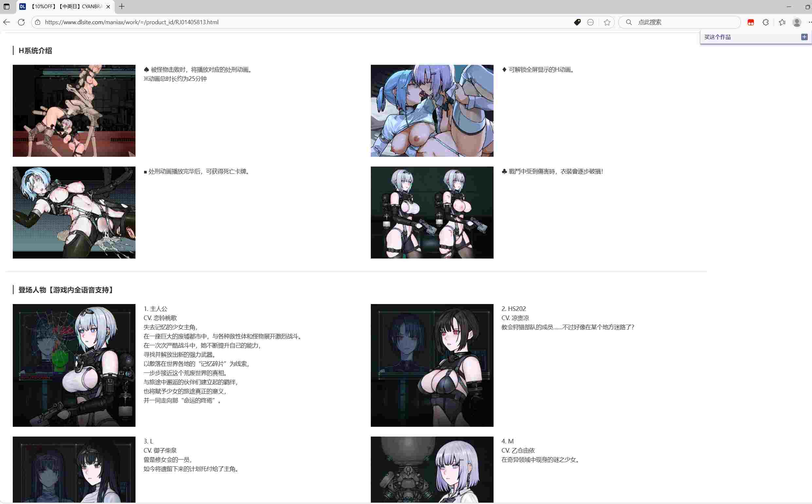Click the text 可解锁全屏显示的H动画
Viewport: 812px width, 504px height.
click(542, 70)
